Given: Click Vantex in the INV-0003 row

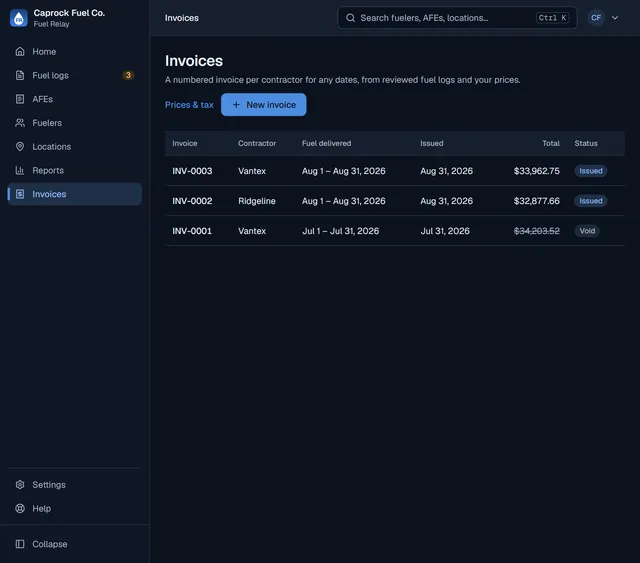Looking at the screenshot, I should tap(252, 171).
